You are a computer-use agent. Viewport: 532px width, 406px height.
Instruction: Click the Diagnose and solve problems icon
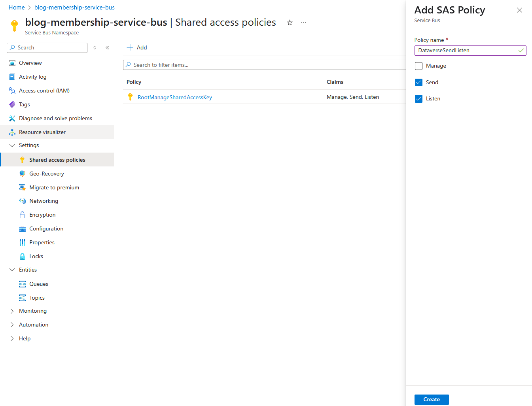point(12,119)
